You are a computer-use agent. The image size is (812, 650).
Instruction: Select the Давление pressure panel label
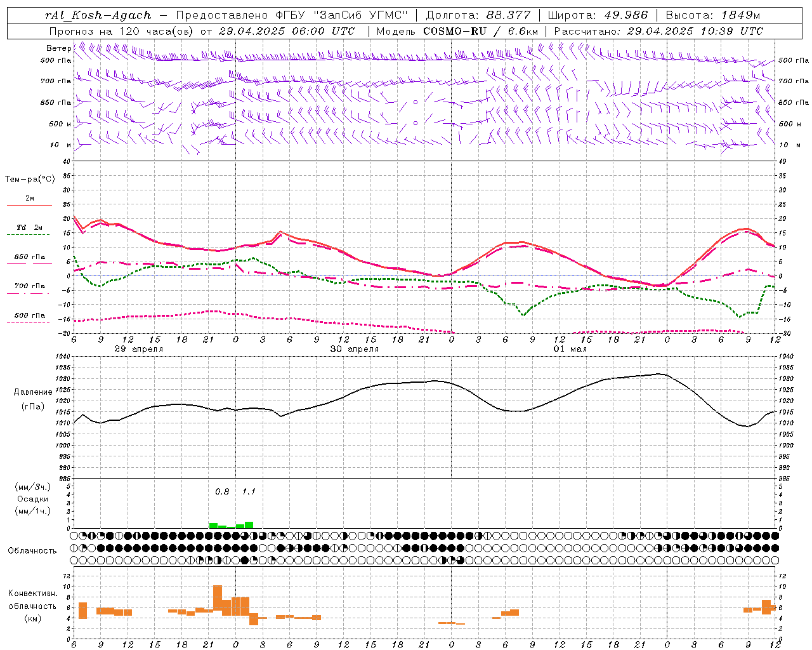[33, 392]
